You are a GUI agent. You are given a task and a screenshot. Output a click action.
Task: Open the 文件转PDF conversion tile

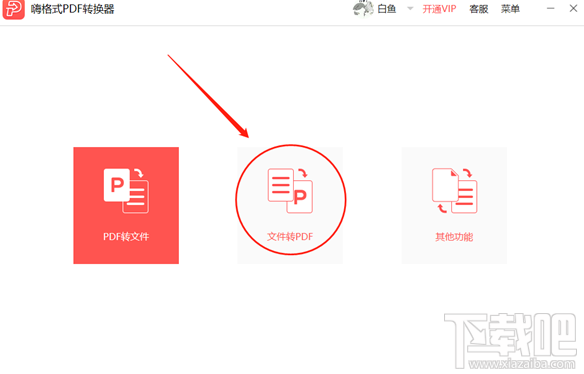click(290, 205)
